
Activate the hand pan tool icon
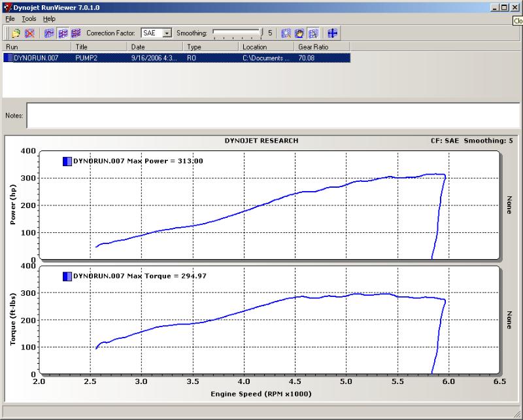pyautogui.click(x=299, y=33)
